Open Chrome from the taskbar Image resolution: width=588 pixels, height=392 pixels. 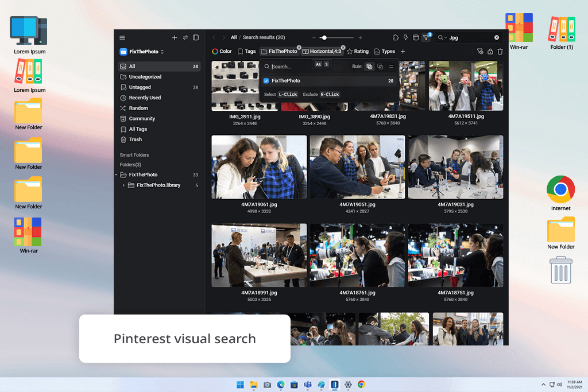point(362,385)
